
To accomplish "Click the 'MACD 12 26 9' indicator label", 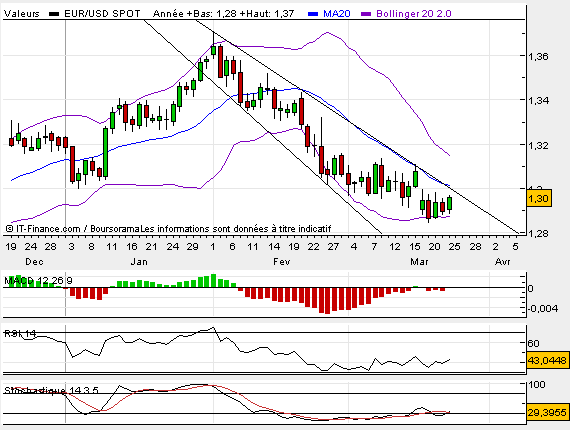I will click(x=38, y=281).
